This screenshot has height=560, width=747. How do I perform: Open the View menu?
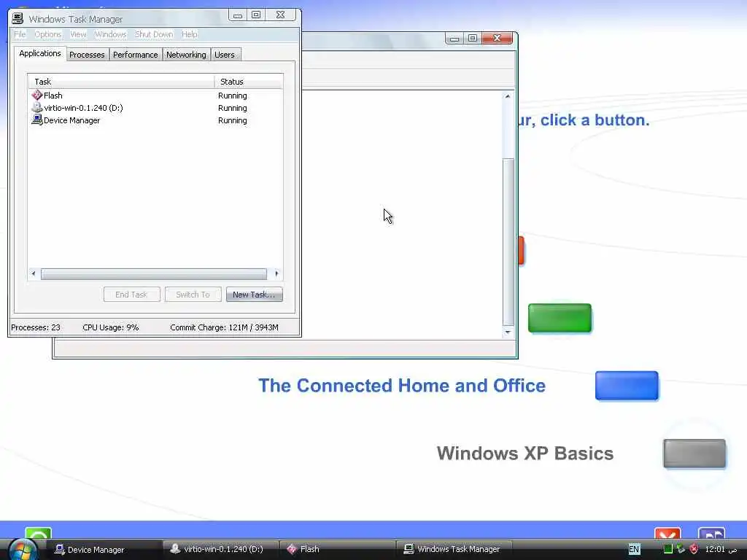[x=78, y=34]
